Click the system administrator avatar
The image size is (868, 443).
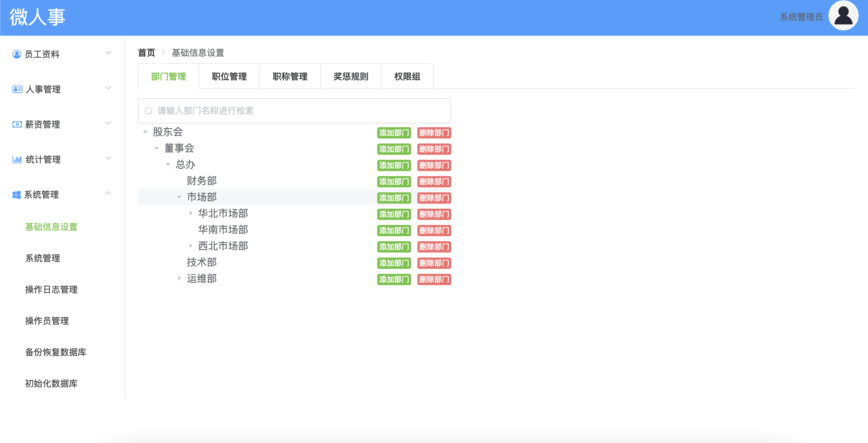[843, 15]
